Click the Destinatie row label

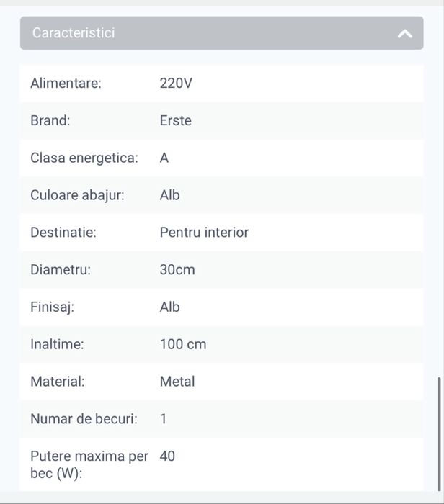point(63,233)
